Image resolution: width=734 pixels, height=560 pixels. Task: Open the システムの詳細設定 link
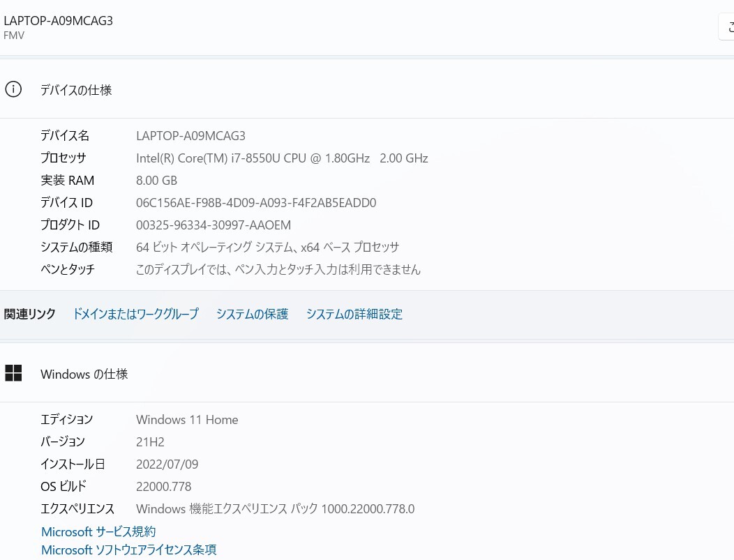(354, 314)
